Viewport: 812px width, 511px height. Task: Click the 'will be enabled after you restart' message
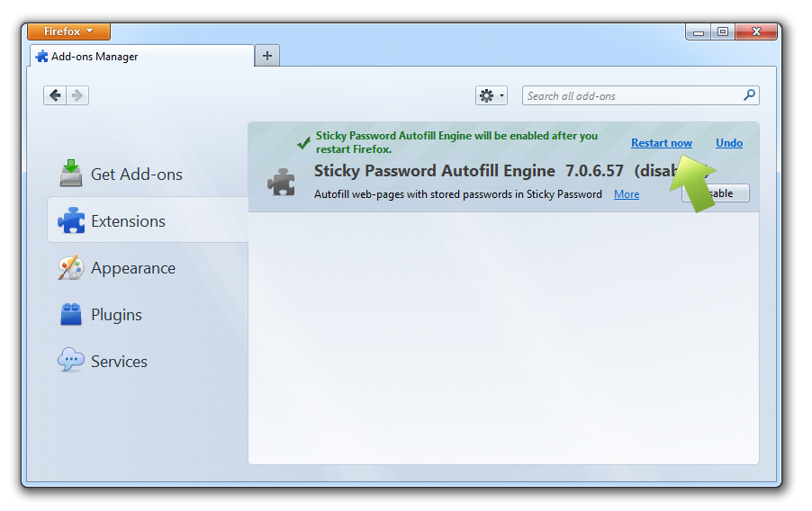coord(456,142)
